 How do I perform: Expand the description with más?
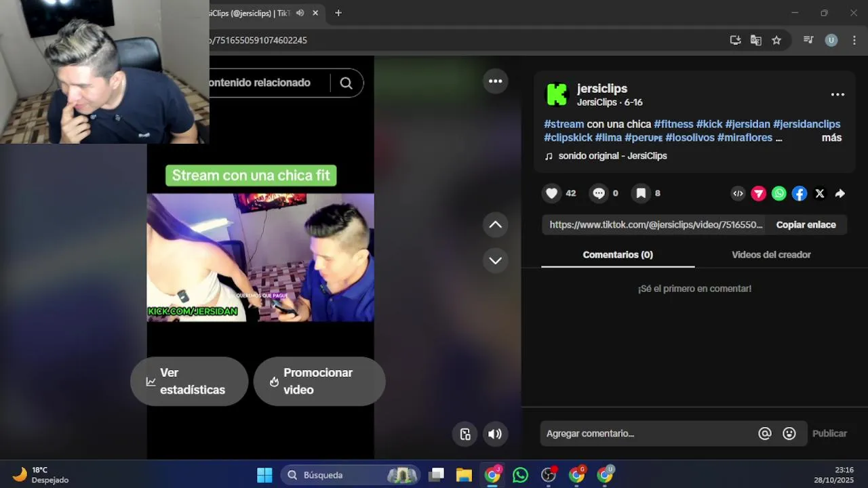click(x=831, y=138)
